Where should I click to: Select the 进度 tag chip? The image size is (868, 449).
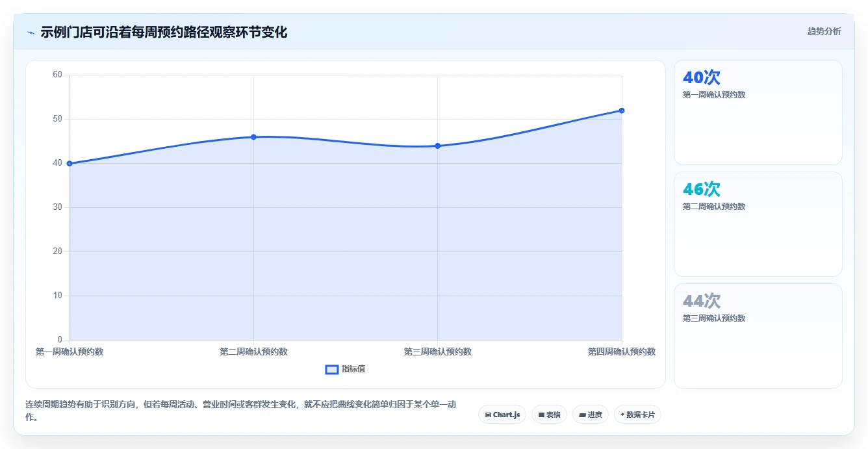pyautogui.click(x=590, y=415)
